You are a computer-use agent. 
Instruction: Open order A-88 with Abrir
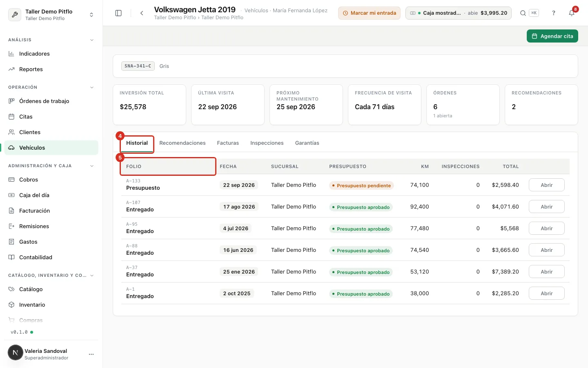click(x=547, y=250)
